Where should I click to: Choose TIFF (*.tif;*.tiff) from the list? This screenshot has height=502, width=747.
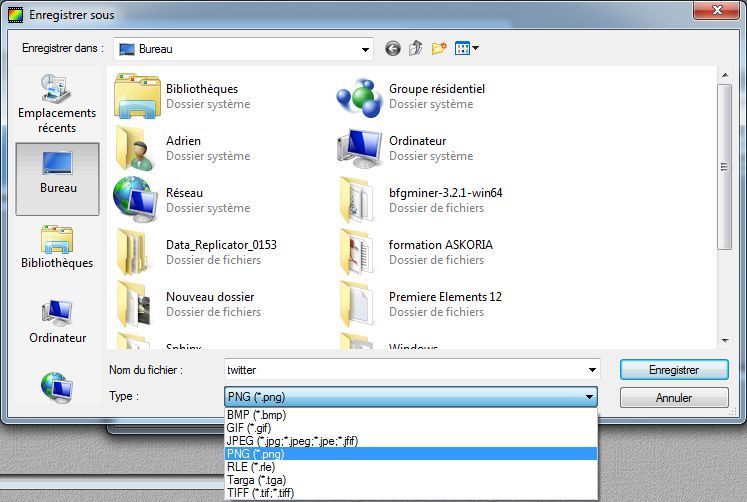(x=260, y=493)
